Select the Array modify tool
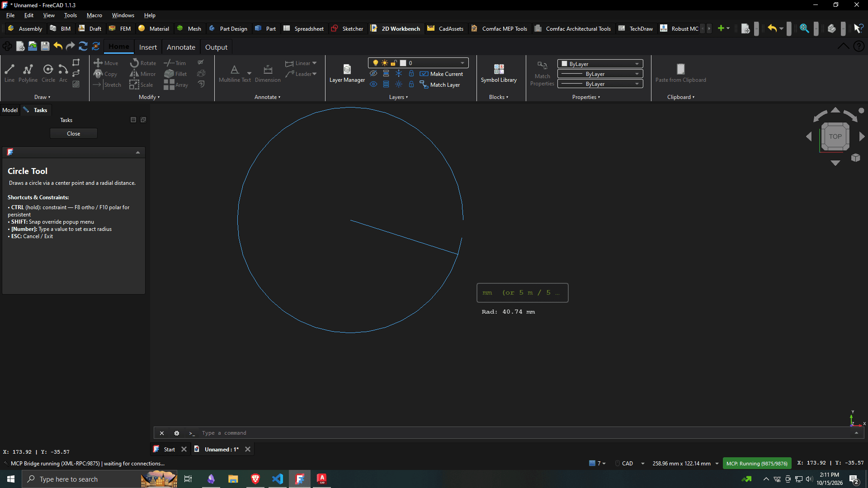This screenshot has height=488, width=868. [176, 84]
